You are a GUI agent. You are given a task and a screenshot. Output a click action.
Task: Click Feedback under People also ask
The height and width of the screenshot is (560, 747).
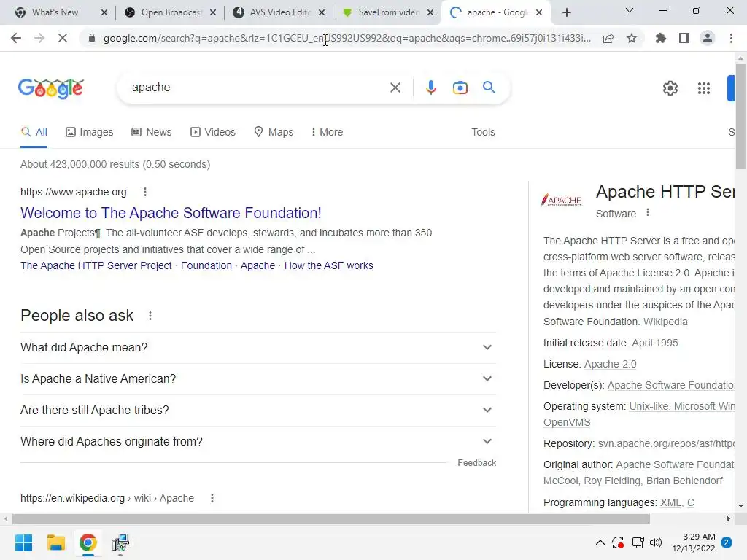[x=477, y=463]
